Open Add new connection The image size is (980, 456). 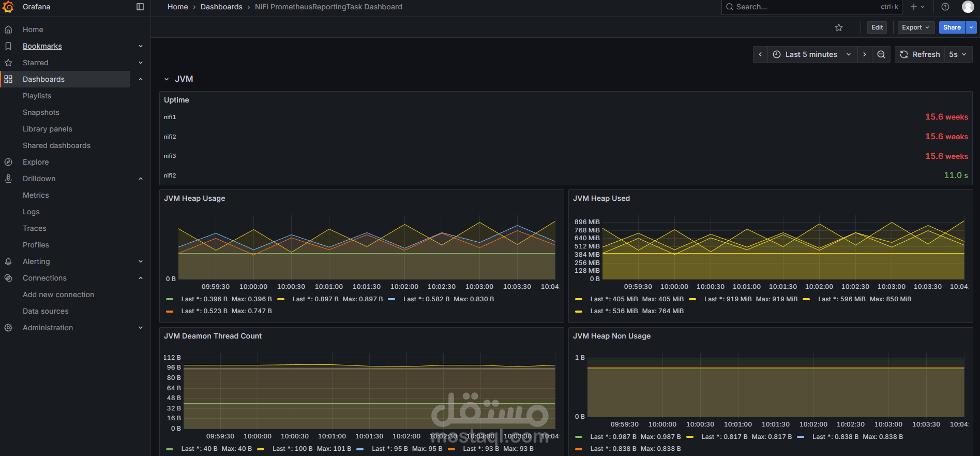tap(58, 295)
